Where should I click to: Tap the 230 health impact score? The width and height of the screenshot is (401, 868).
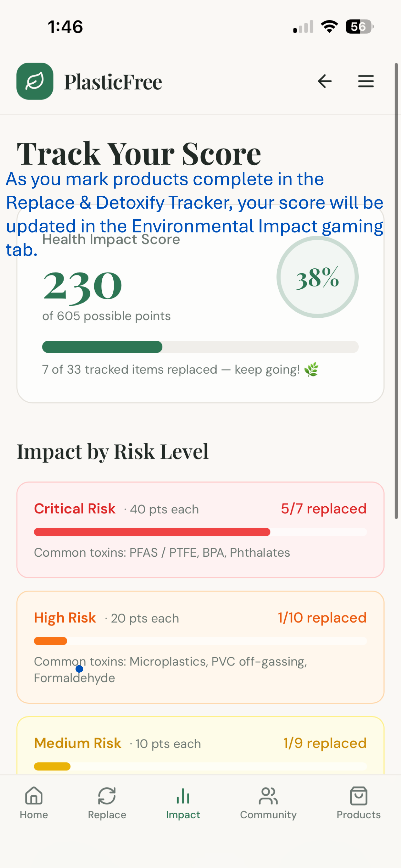click(x=83, y=286)
